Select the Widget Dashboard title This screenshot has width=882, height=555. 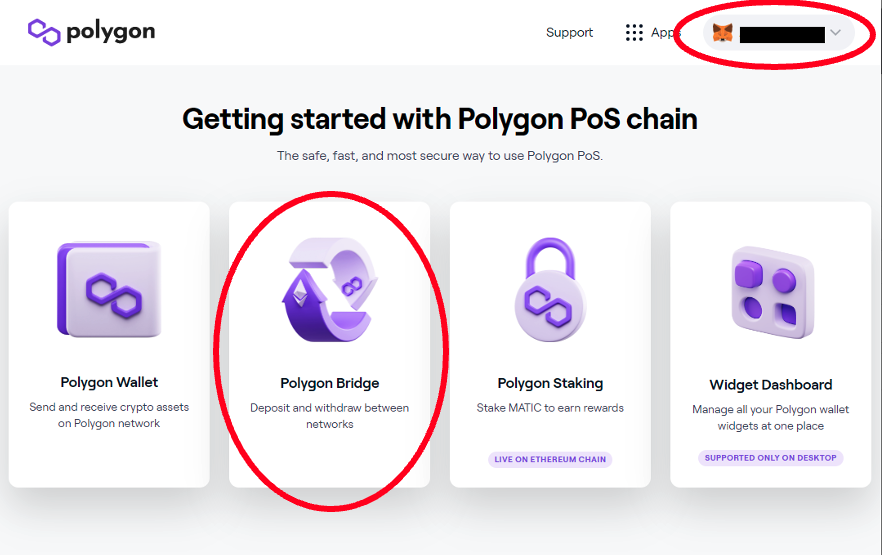[770, 384]
